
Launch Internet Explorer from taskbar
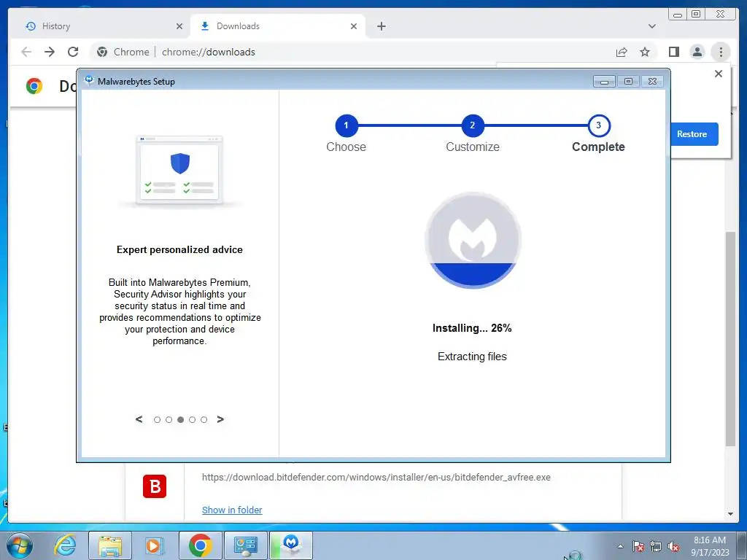click(x=65, y=545)
